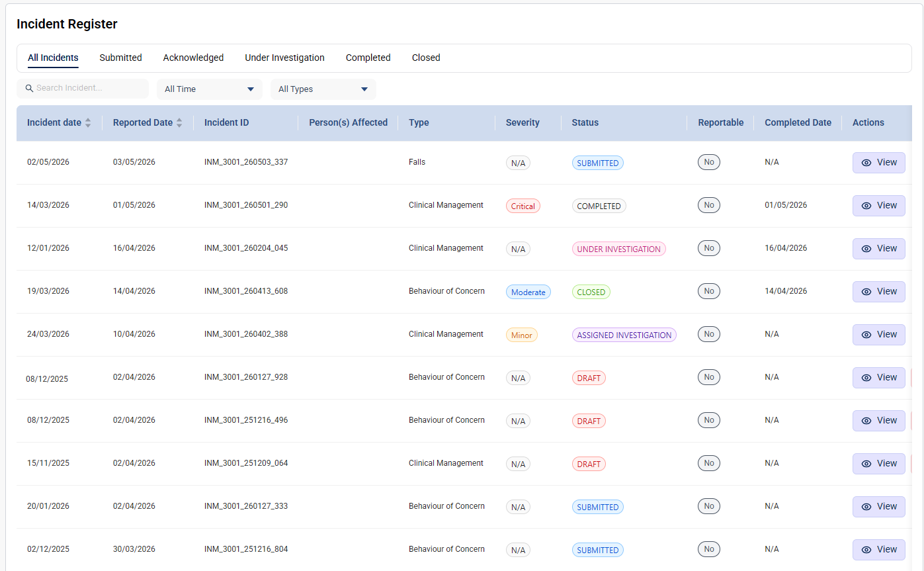Switch to the Acknowledged tab

tap(193, 58)
